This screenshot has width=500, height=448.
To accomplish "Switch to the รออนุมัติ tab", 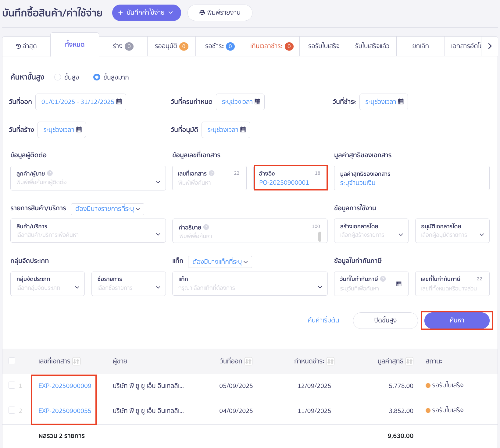I will [x=171, y=46].
